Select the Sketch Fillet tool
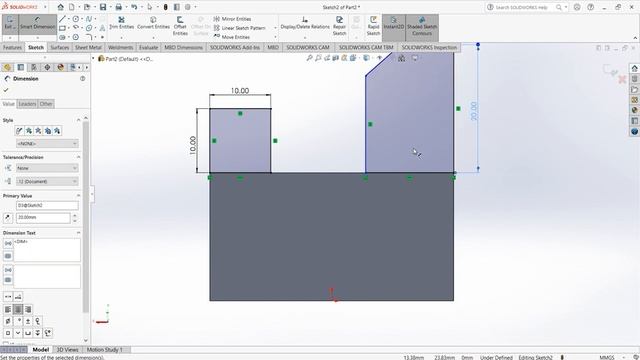Viewport: 640px width, 360px height. [89, 37]
